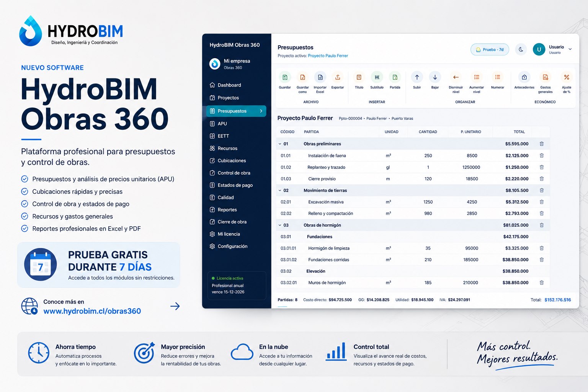This screenshot has width=588, height=392.
Task: Click the Bajar arrow icon
Action: tap(435, 77)
